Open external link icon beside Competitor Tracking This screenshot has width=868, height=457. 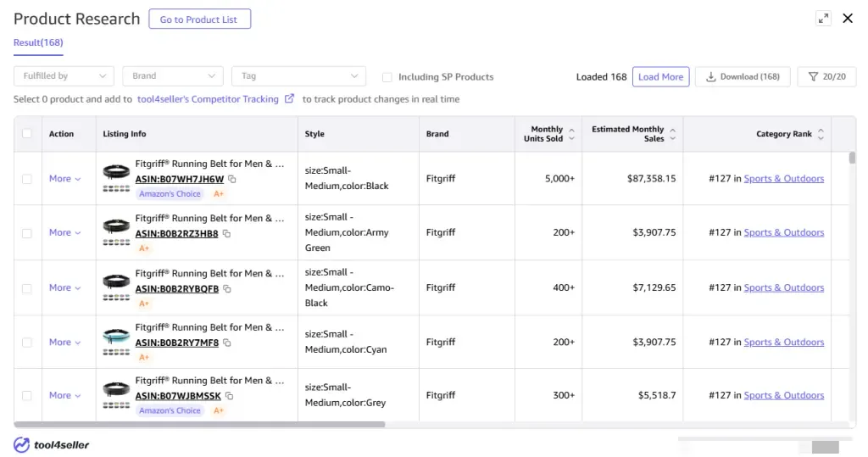point(289,98)
